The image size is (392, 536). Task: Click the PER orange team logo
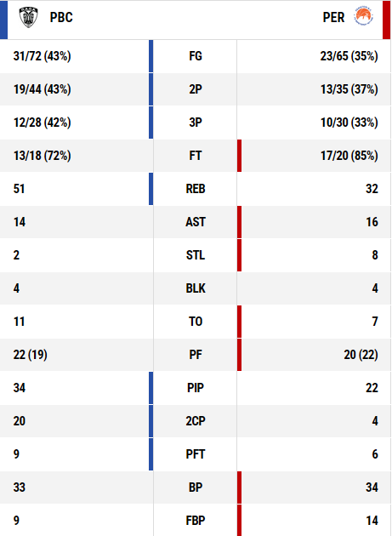pos(364,17)
